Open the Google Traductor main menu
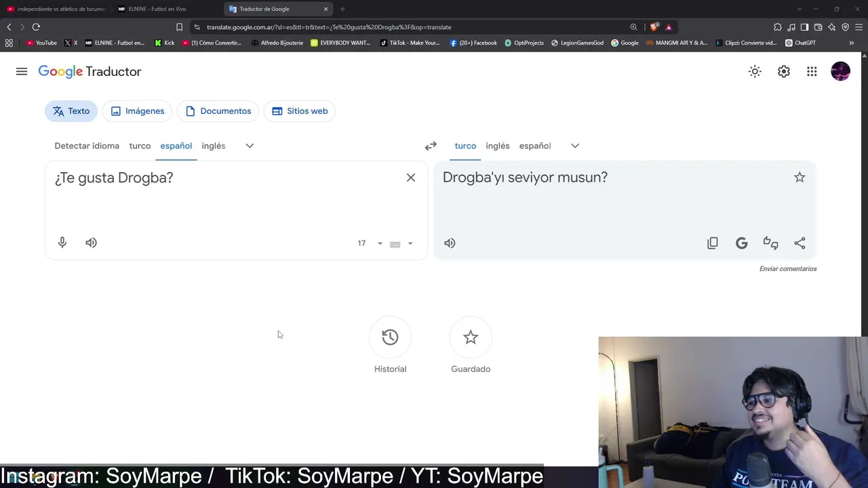 pyautogui.click(x=22, y=71)
